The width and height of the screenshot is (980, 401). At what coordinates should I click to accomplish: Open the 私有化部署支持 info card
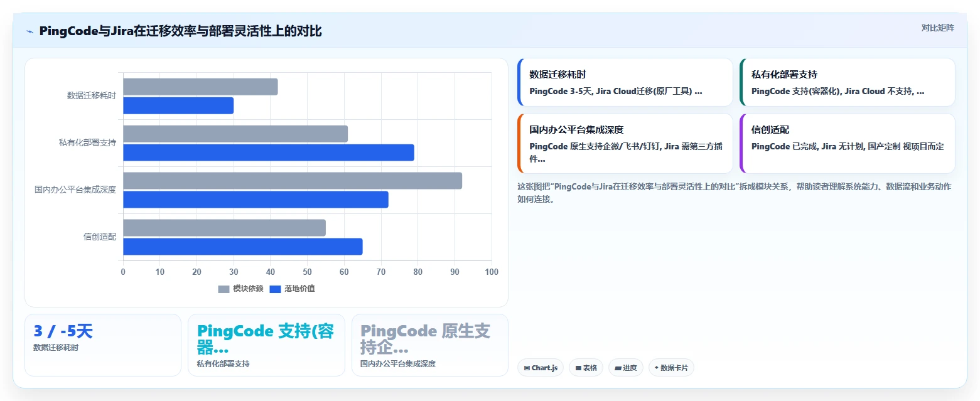coord(848,82)
